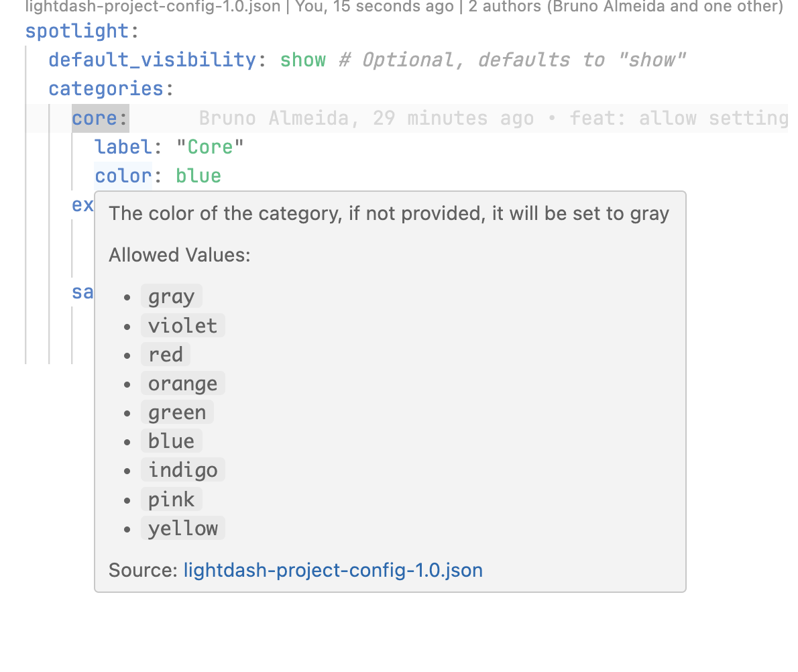The image size is (798, 672).
Task: Click the "Core" label string value
Action: tap(210, 148)
